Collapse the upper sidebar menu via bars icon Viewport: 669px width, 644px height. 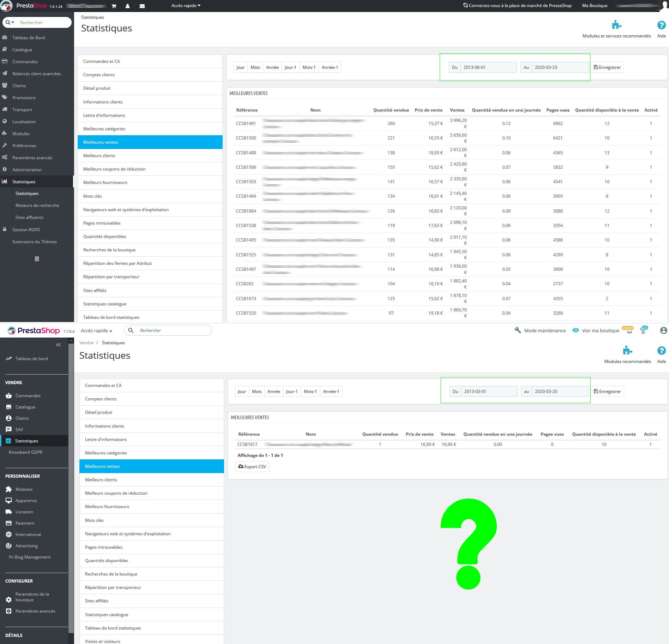tap(37, 259)
